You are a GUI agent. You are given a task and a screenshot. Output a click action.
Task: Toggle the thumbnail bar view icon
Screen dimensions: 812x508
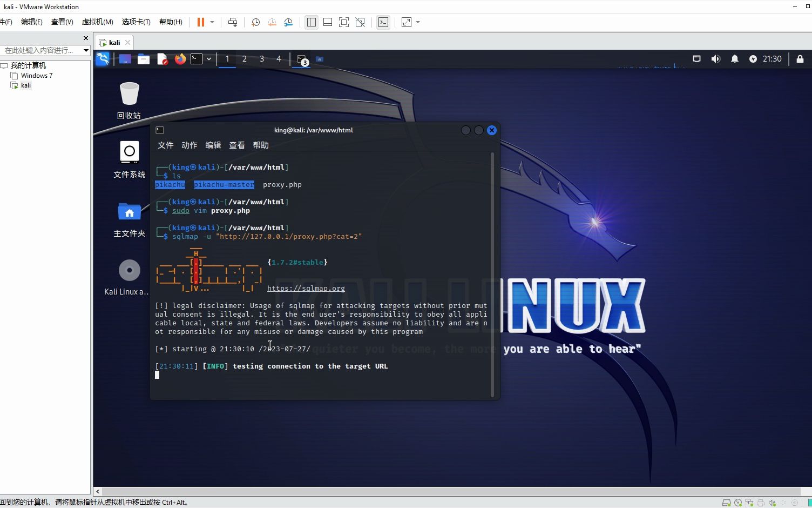[328, 22]
